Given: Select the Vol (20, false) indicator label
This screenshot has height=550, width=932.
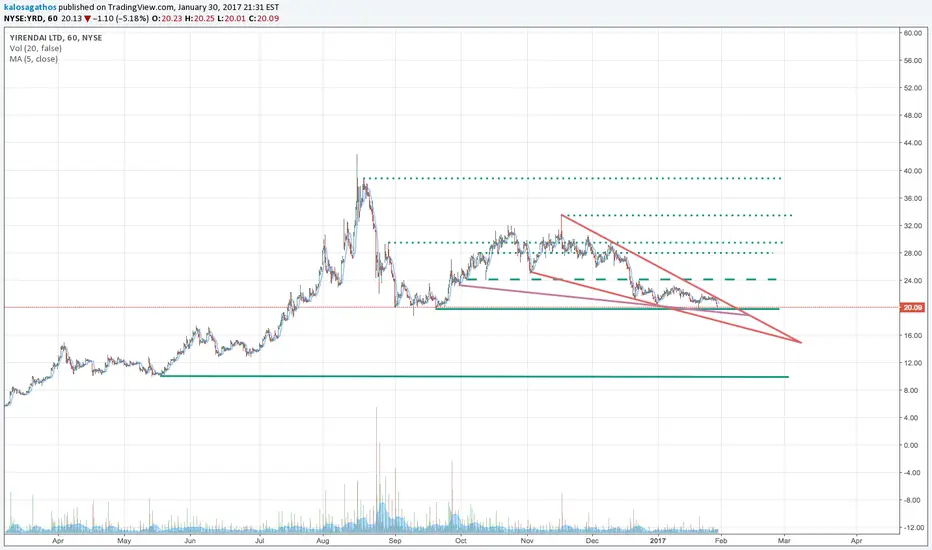Looking at the screenshot, I should tap(36, 48).
